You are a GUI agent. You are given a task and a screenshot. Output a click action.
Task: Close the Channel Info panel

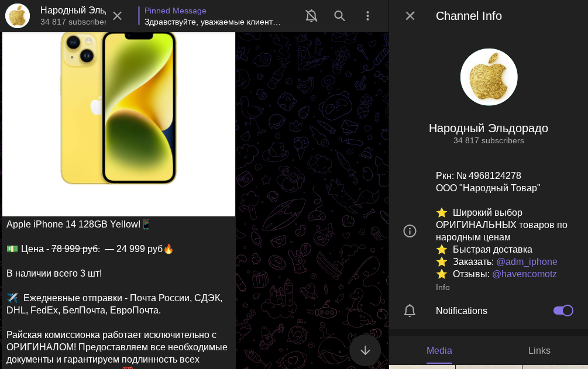click(x=410, y=16)
